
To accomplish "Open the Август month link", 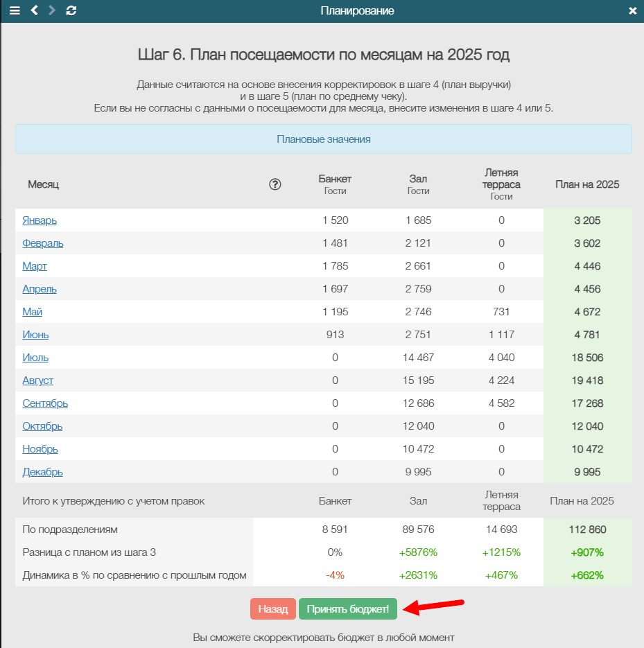I will click(x=38, y=380).
